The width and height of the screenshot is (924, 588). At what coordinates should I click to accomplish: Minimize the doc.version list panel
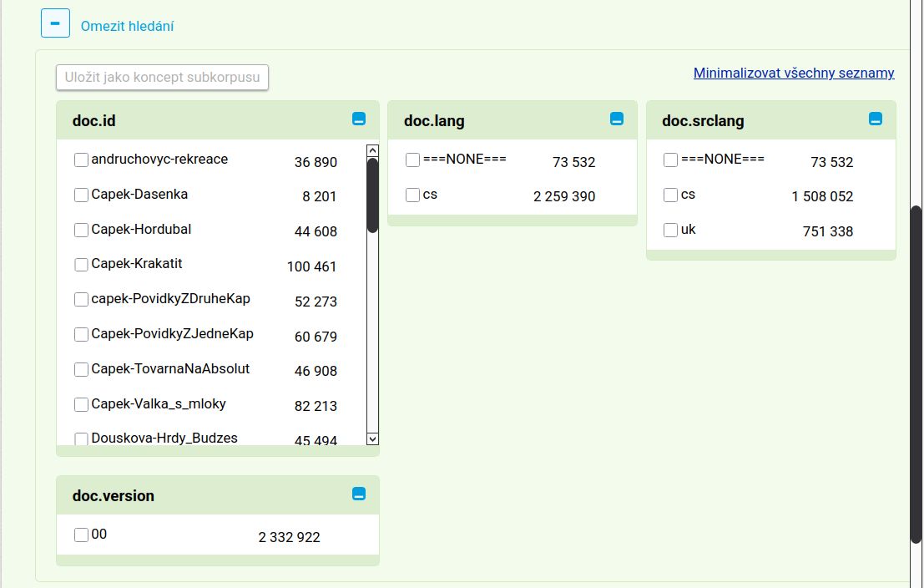(359, 494)
